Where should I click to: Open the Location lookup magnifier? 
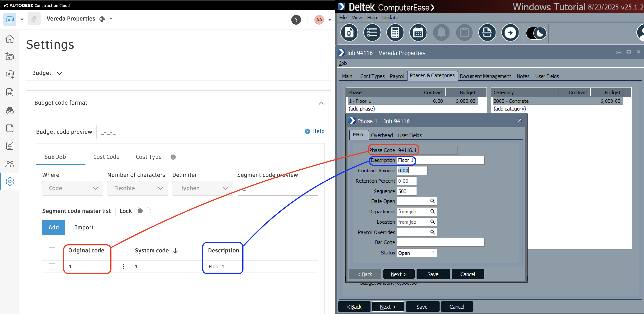pyautogui.click(x=433, y=222)
